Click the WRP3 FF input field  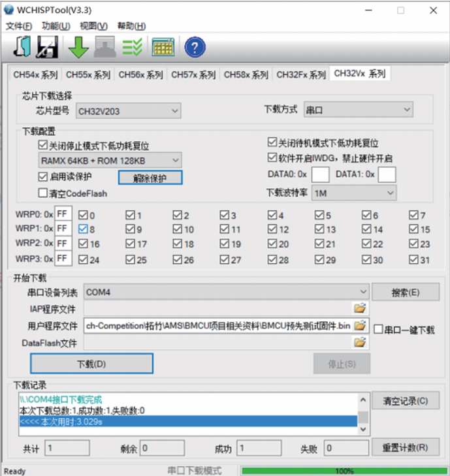(63, 259)
